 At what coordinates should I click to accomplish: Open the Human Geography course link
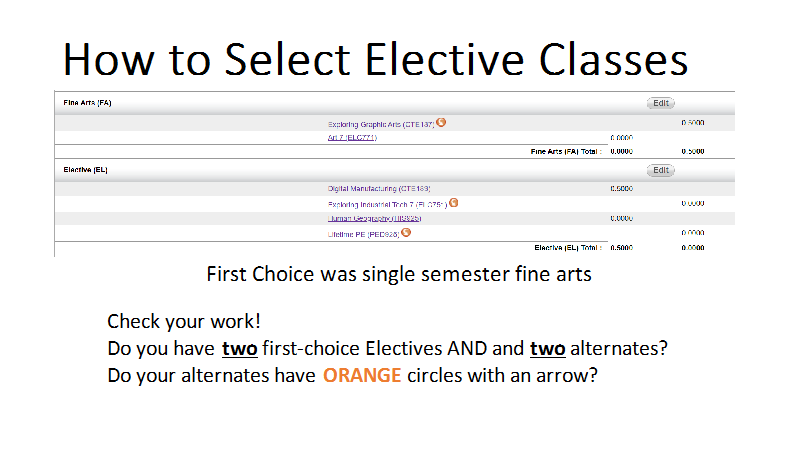(x=374, y=218)
